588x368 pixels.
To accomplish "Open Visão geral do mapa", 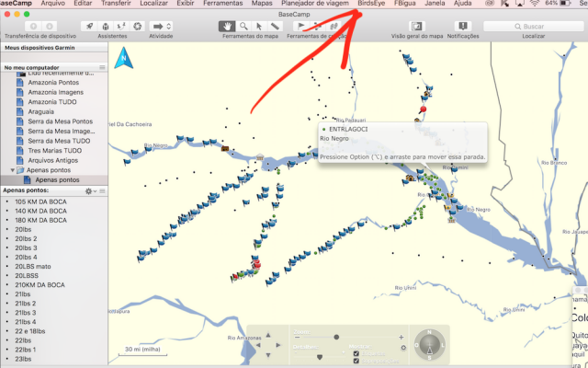I will 416,27.
